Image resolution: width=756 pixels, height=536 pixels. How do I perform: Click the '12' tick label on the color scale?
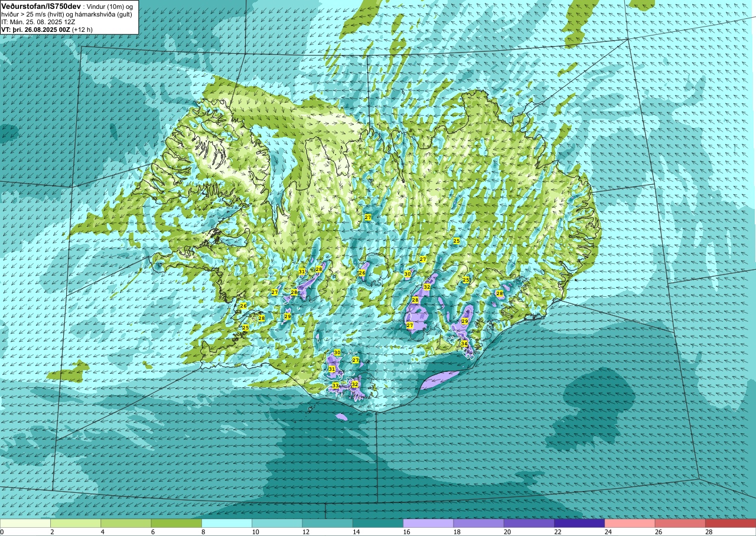click(305, 532)
